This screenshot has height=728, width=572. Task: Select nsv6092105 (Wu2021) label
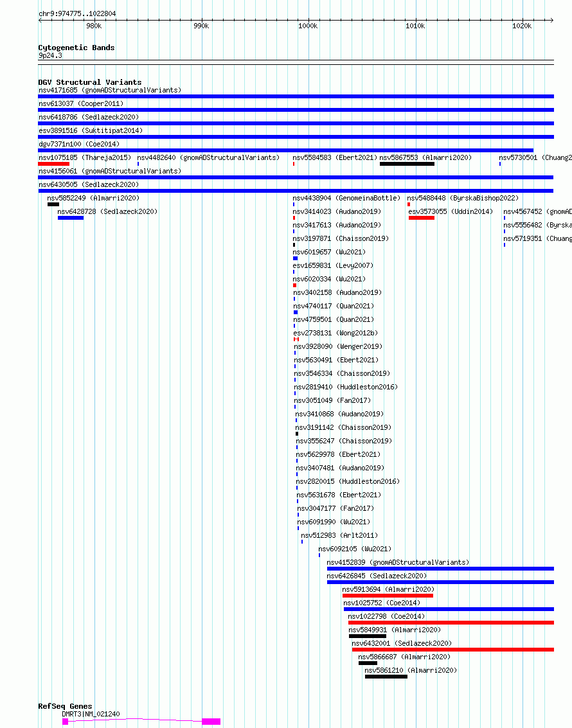coord(355,548)
